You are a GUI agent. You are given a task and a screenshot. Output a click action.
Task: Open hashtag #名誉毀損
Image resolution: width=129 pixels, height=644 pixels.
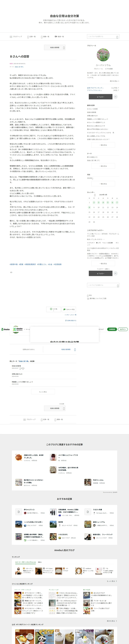[57, 264]
